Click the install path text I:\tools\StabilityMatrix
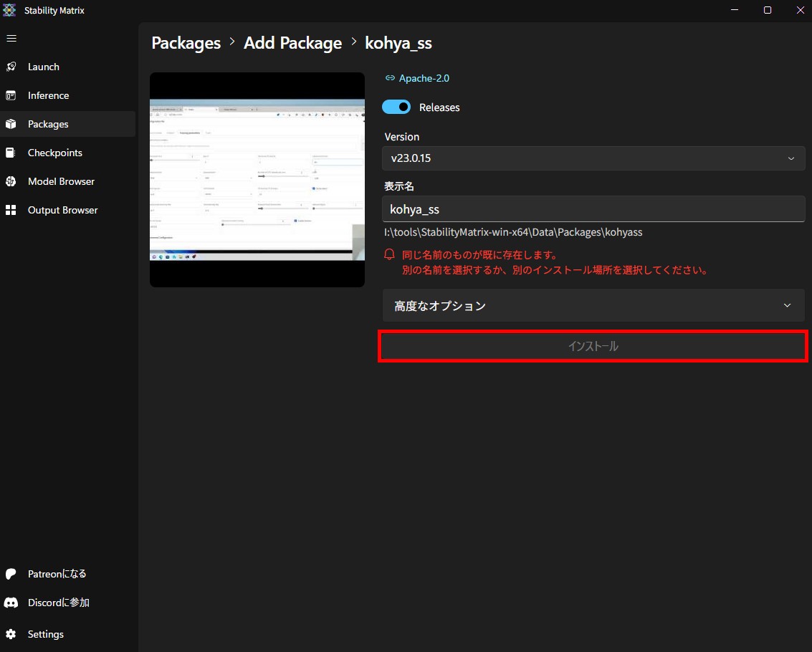 pyautogui.click(x=513, y=232)
